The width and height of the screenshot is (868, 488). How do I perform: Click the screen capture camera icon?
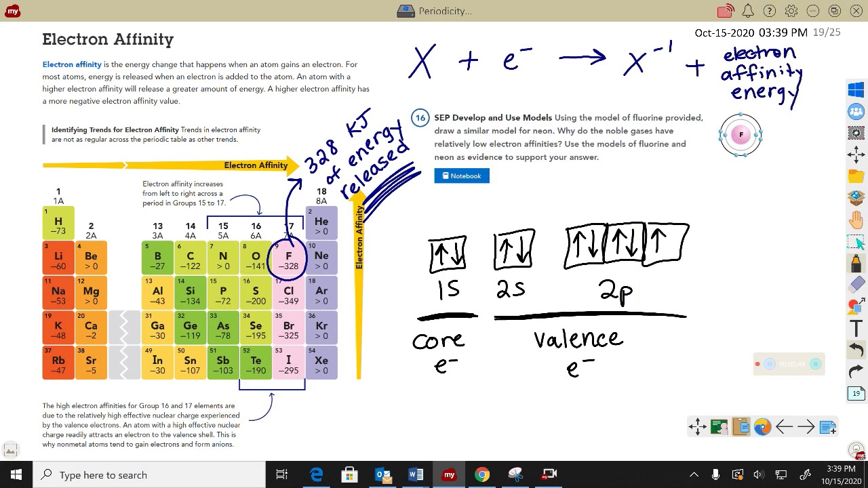(x=856, y=133)
